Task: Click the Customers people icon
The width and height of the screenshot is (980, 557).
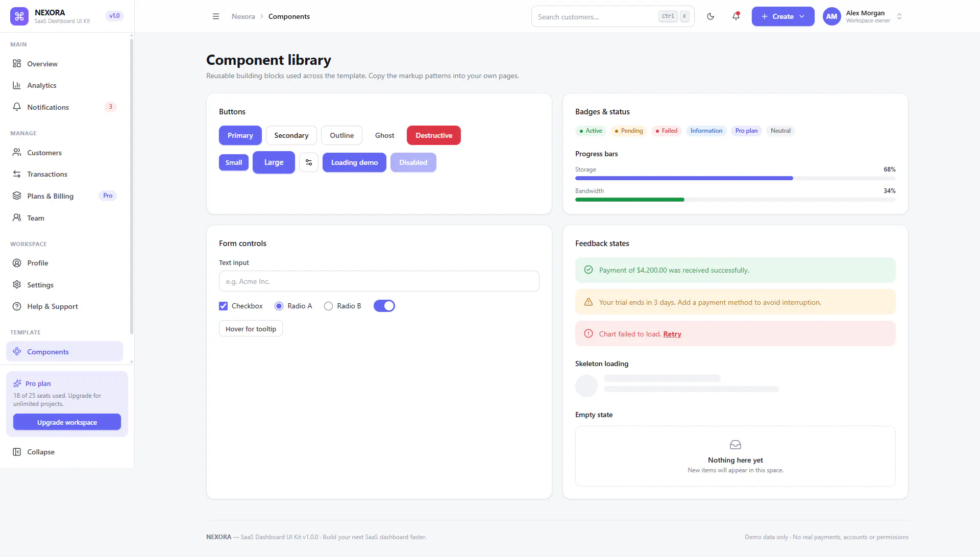Action: (17, 153)
